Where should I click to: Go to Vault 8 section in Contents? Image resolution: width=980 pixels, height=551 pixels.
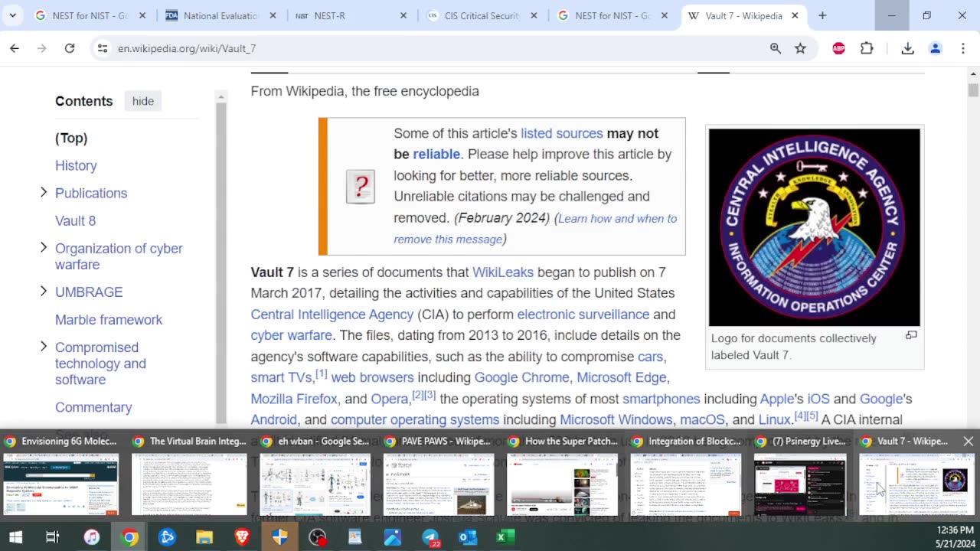[75, 220]
